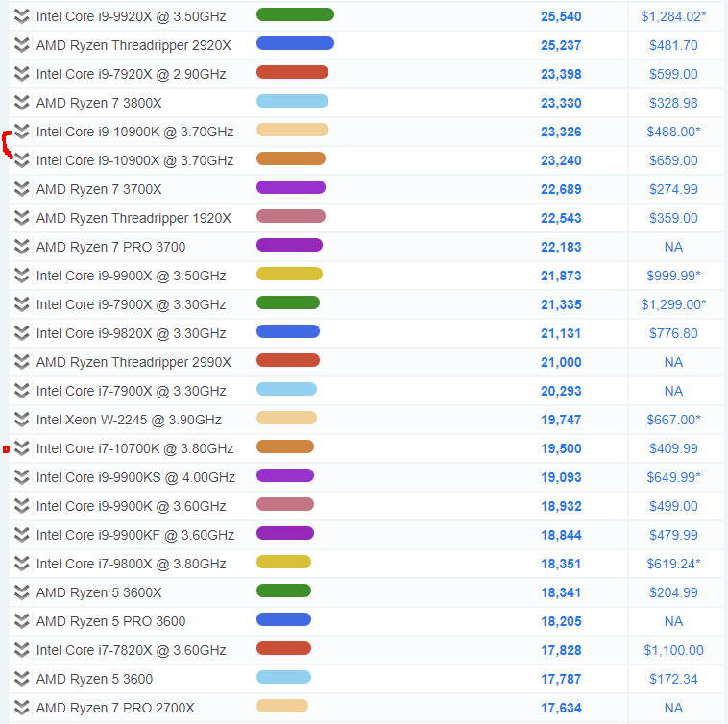Open the Intel Core i9-9900KS link
Image resolution: width=728 pixels, height=724 pixels.
[x=135, y=477]
